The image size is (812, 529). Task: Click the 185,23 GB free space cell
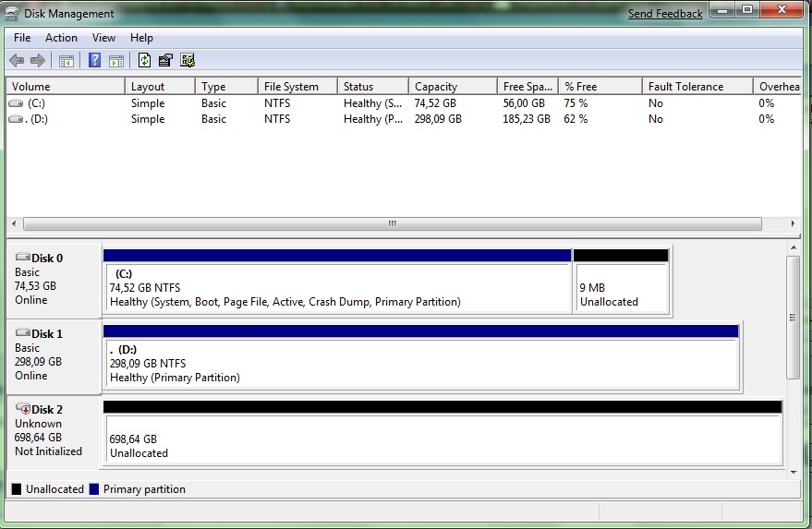[x=527, y=119]
